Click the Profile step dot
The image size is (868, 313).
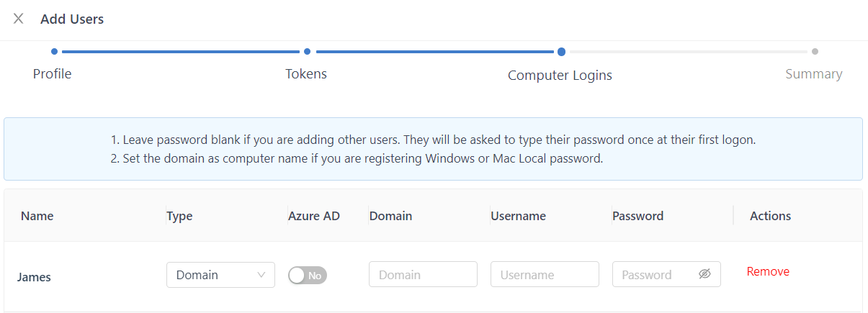(54, 51)
